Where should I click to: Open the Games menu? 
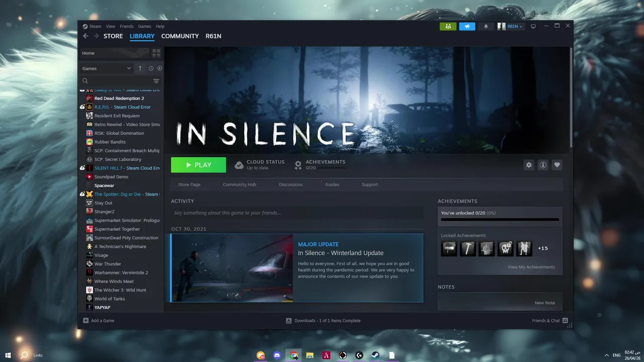(144, 26)
